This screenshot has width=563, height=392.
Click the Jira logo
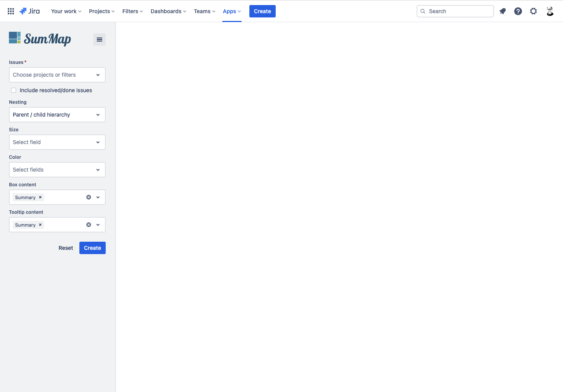pyautogui.click(x=29, y=11)
